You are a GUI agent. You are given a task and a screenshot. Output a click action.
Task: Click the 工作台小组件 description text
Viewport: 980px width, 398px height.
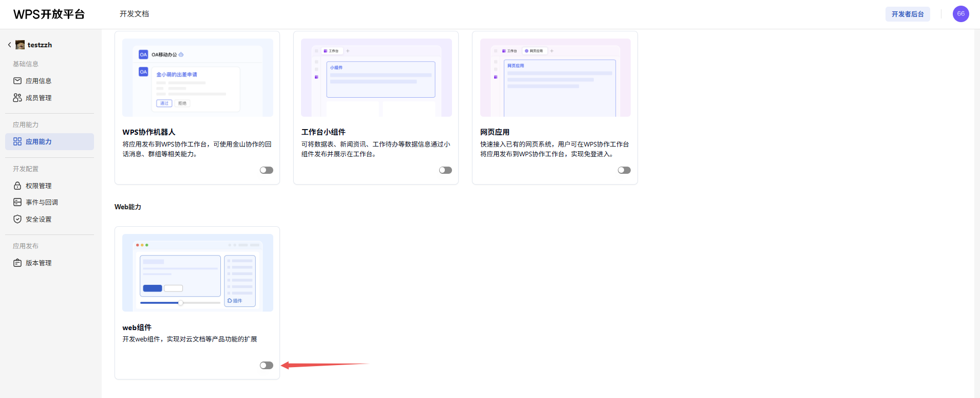click(375, 149)
